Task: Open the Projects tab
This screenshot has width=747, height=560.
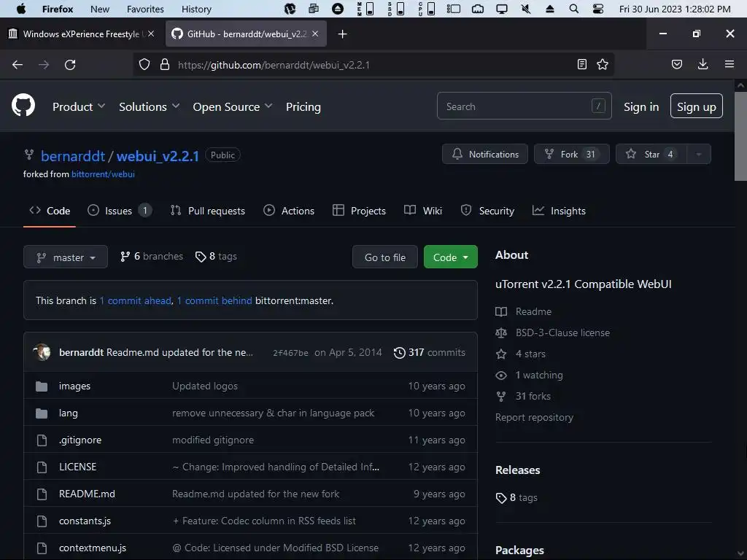Action: coord(359,211)
